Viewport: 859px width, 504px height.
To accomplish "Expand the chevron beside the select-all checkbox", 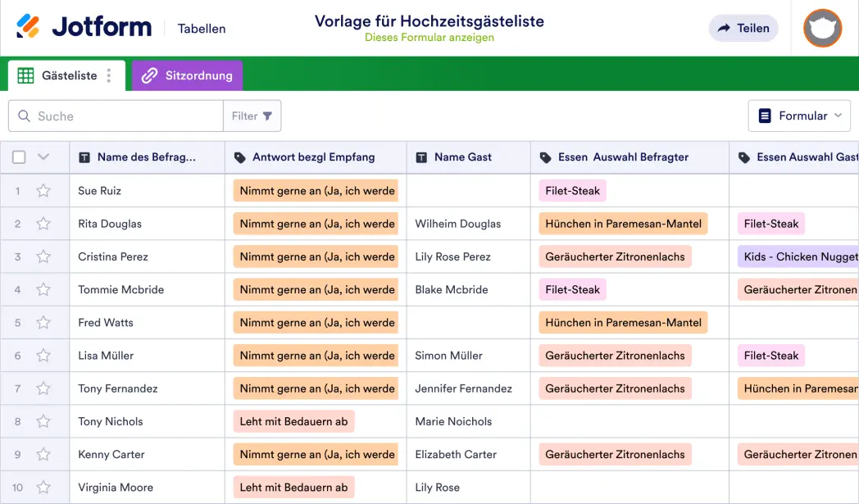I will 43,157.
